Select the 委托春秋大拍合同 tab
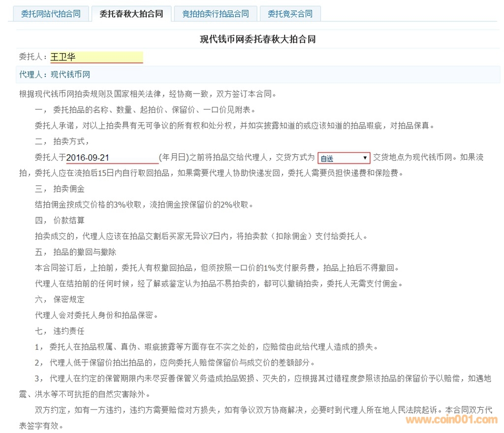 [131, 14]
